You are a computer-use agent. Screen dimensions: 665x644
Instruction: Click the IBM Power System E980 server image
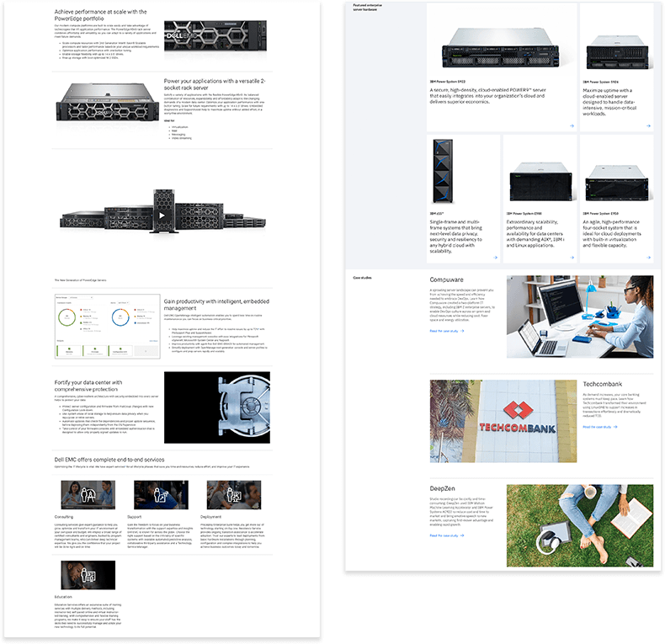(x=540, y=181)
